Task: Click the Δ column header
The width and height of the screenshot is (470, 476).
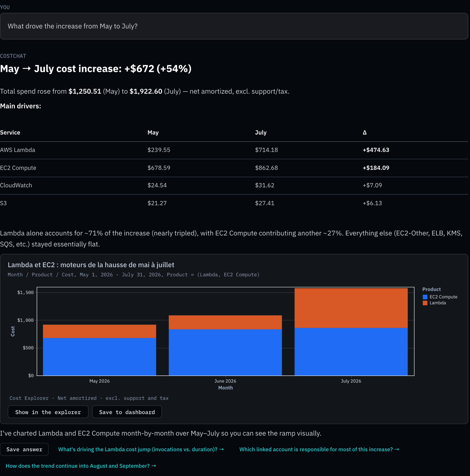Action: click(x=365, y=133)
